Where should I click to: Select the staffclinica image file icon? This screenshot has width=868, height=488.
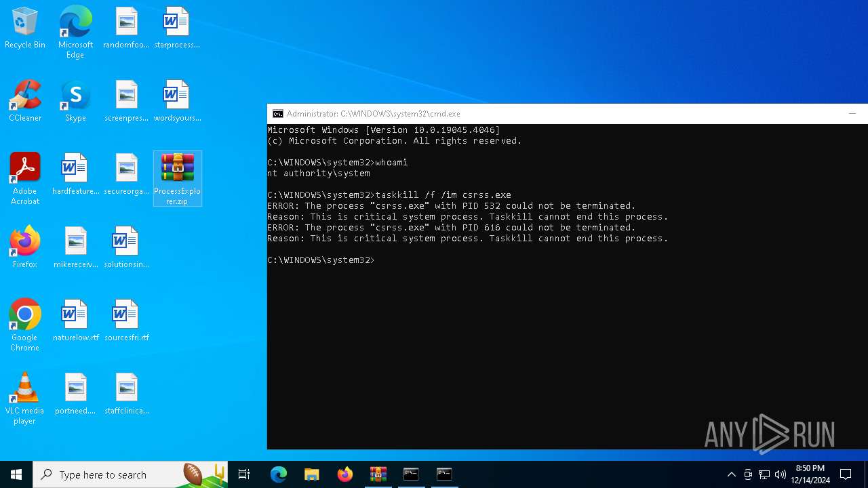tap(126, 394)
